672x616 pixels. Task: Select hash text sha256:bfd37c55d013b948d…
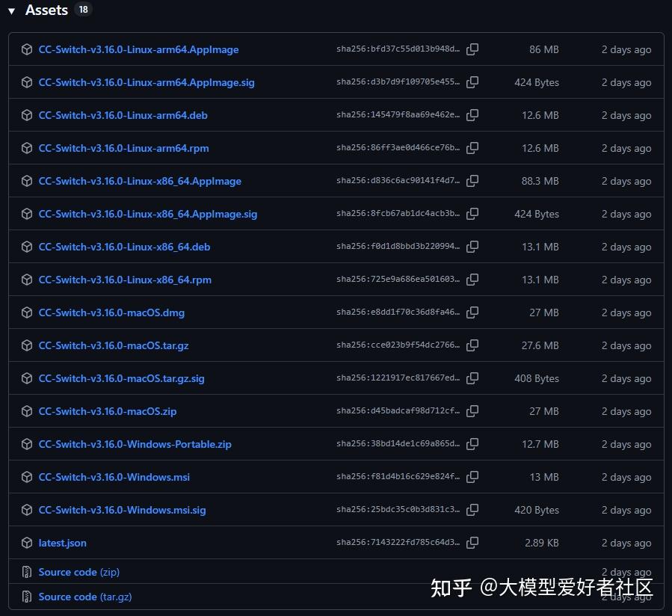pos(398,49)
